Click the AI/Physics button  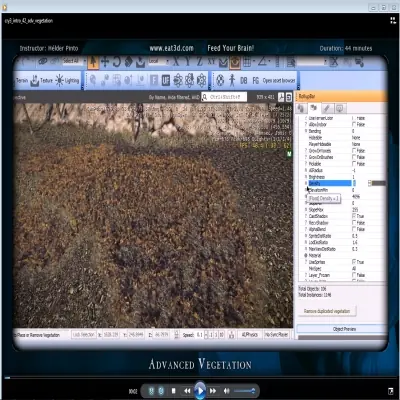(x=250, y=335)
